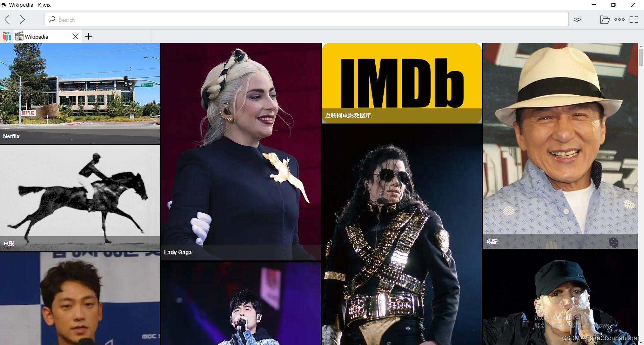The width and height of the screenshot is (644, 345).
Task: Open the IMDb 互联网电影数据库 article
Action: point(402,83)
